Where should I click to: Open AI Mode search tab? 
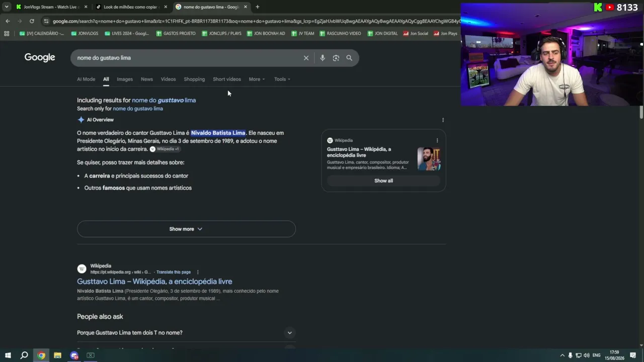tap(86, 79)
